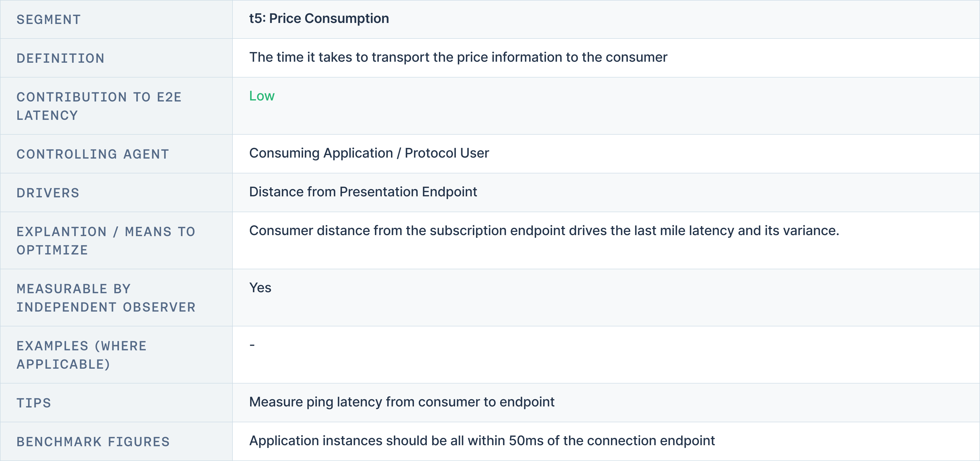Select the definition text about transporting price information
980x461 pixels.
(x=458, y=57)
